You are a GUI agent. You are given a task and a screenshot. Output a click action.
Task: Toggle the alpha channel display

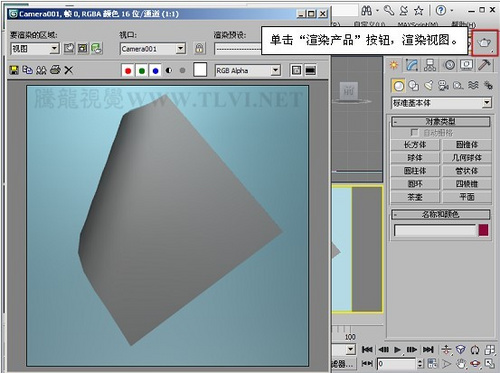169,71
